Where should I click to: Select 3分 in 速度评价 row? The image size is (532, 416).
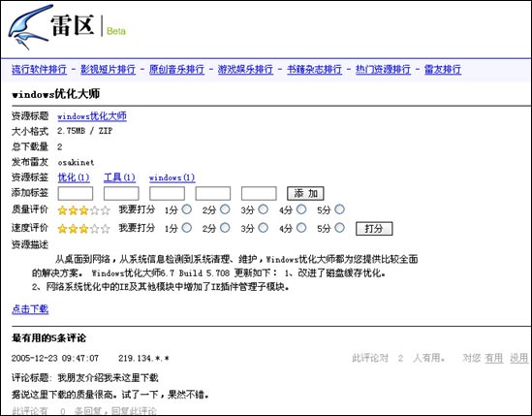tap(263, 228)
